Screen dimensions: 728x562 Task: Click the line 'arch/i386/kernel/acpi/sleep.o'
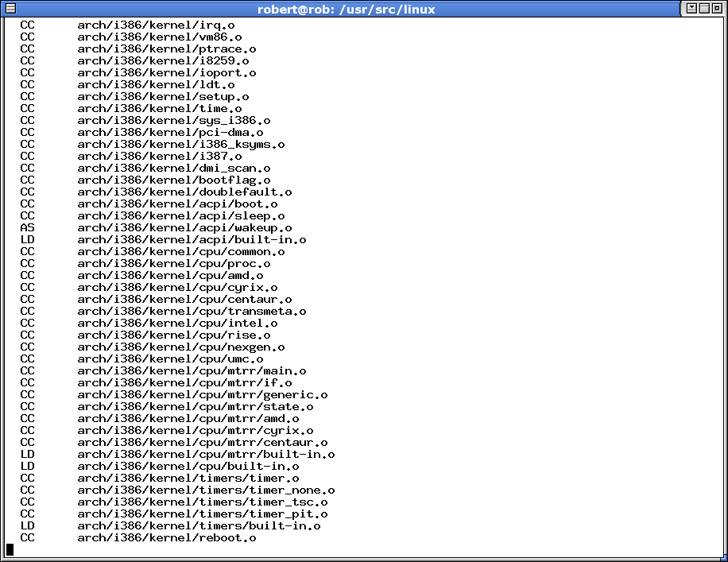pyautogui.click(x=181, y=216)
